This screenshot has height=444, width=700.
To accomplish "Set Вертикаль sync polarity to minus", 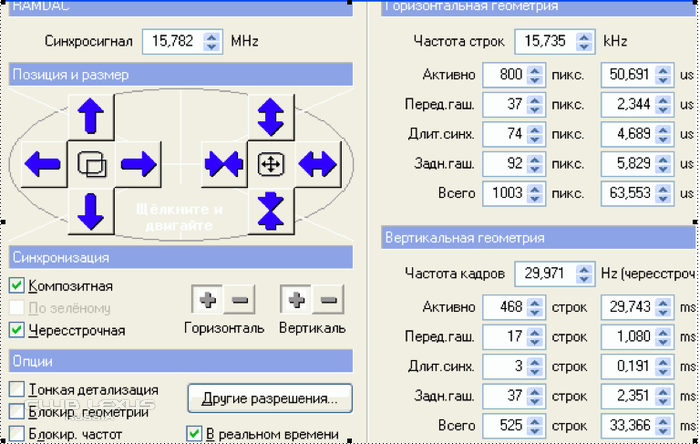I will point(330,300).
